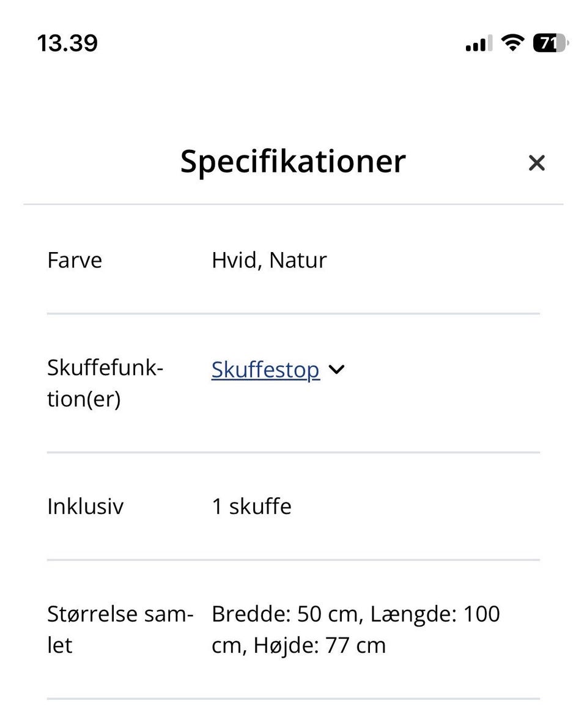Tap the 13.39 clock in status bar

pos(67,43)
